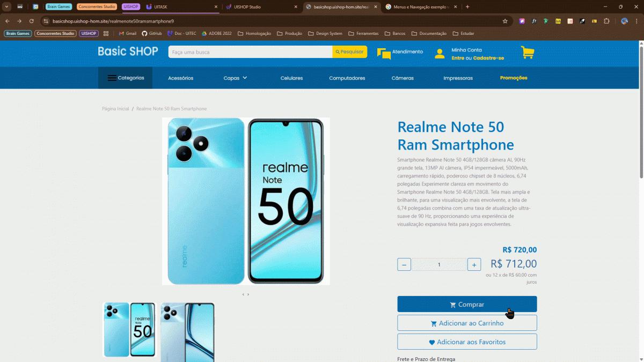Open the Promoções menu item
644x362 pixels.
coord(514,78)
